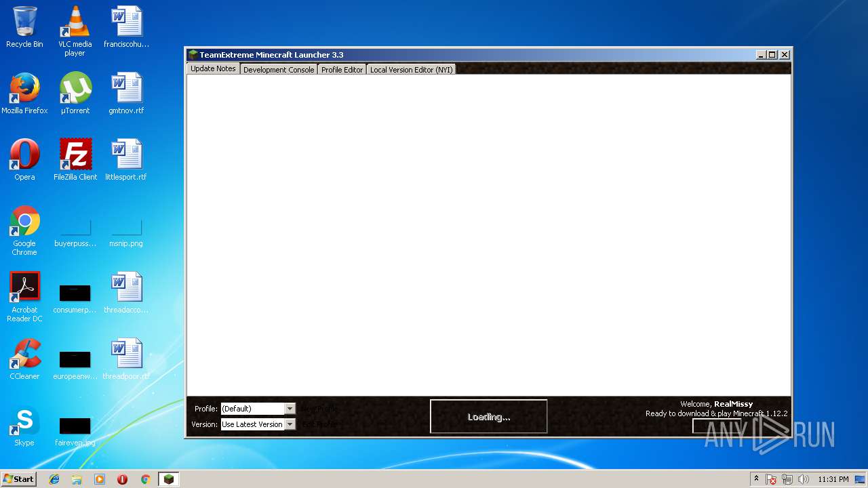Launch Internet Explorer from the taskbar
Viewport: 868px width, 488px height.
pyautogui.click(x=54, y=479)
